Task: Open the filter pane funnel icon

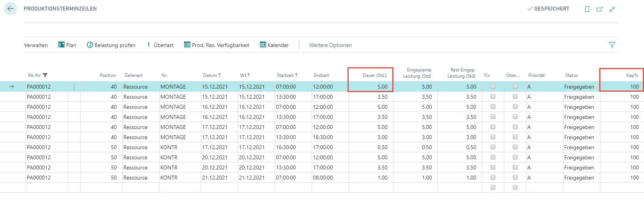Action: [612, 45]
